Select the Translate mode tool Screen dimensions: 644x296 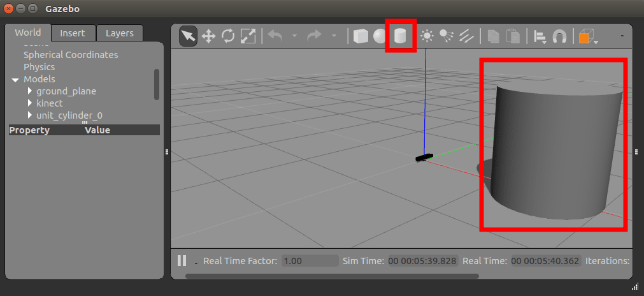pos(208,36)
